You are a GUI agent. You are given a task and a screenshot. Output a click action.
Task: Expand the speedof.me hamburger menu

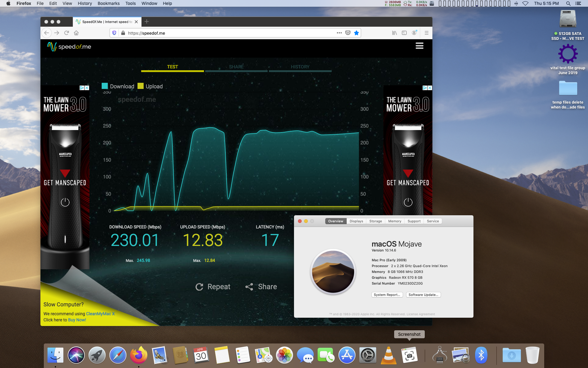pos(419,46)
